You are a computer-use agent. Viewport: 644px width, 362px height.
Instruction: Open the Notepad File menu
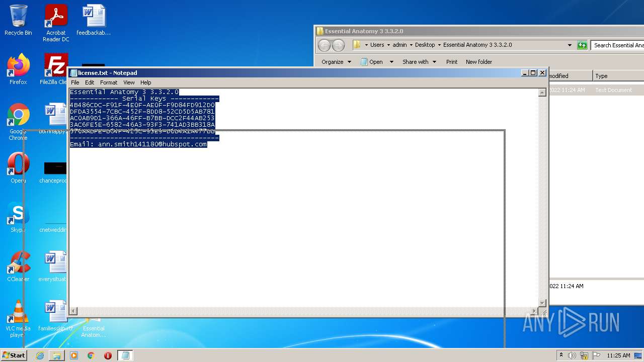point(75,82)
